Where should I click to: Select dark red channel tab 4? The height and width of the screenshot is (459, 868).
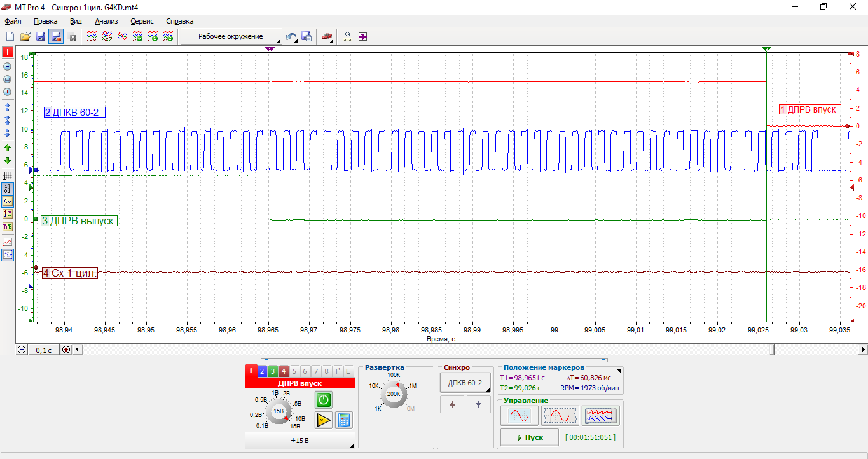click(284, 371)
